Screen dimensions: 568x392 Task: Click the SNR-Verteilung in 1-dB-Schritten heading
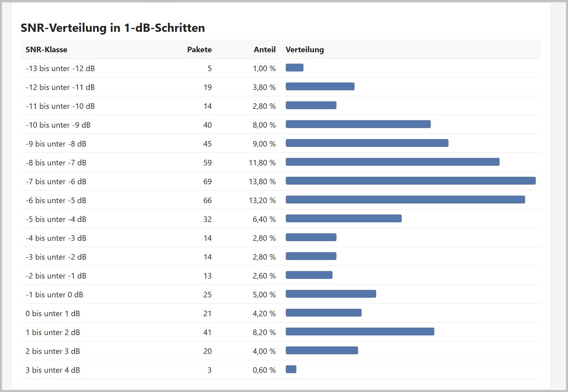pos(113,28)
